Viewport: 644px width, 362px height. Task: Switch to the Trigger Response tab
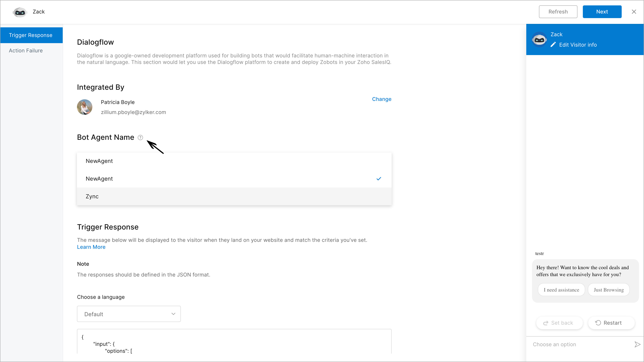coord(31,35)
